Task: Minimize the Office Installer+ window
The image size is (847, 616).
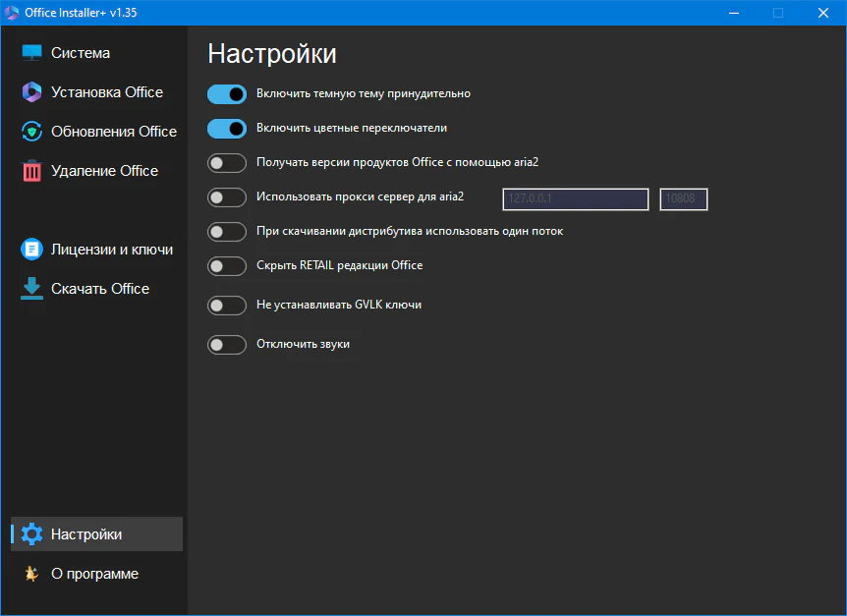Action: (734, 13)
